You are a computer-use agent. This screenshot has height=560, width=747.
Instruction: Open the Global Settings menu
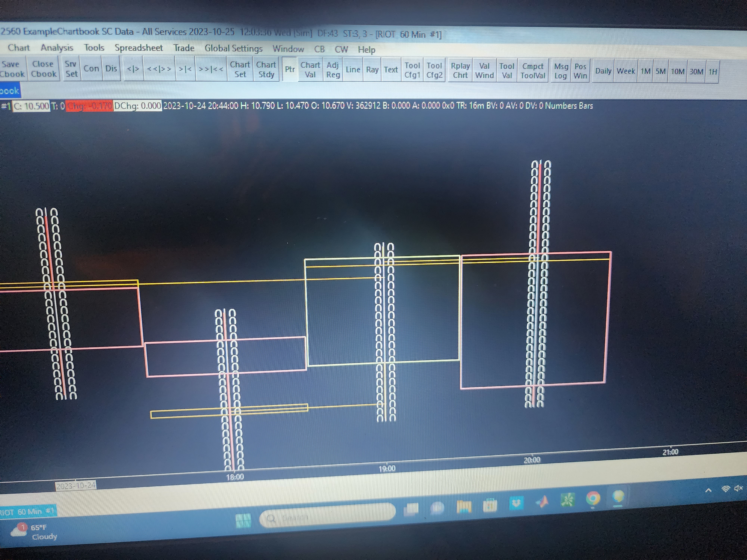pyautogui.click(x=233, y=49)
